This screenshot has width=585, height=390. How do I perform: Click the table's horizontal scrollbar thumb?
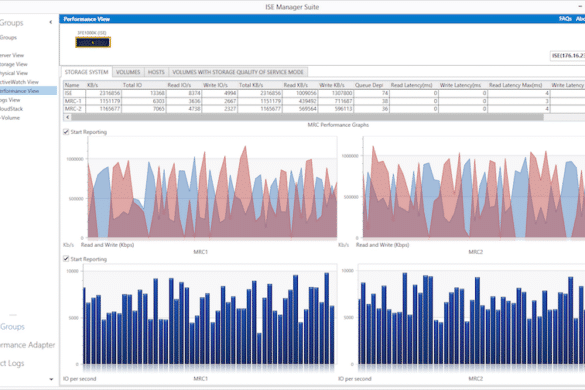307,117
